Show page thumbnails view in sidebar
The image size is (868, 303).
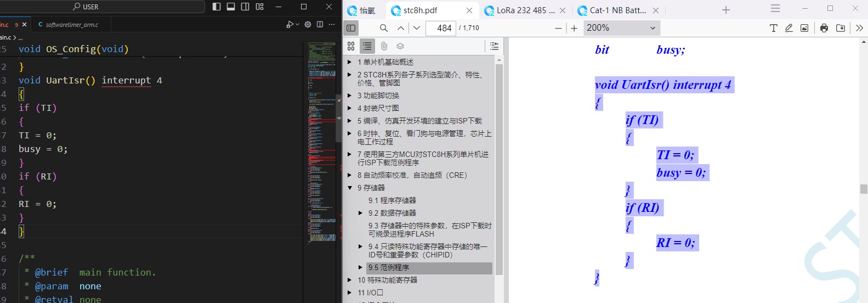(x=351, y=46)
